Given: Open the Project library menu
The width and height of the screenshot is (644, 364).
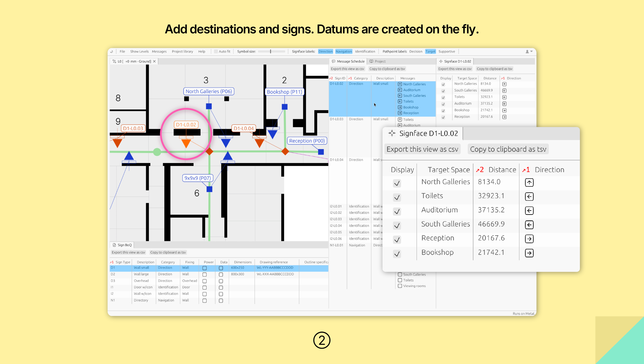Looking at the screenshot, I should click(x=182, y=51).
